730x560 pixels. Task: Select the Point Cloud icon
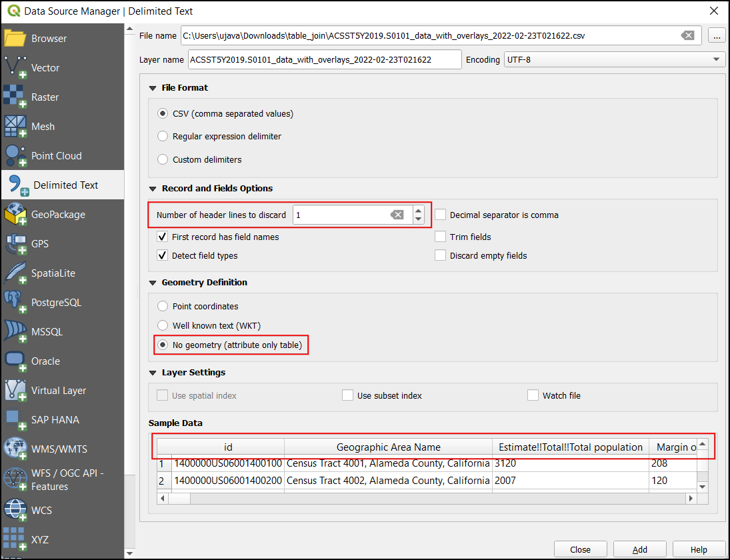(x=15, y=156)
